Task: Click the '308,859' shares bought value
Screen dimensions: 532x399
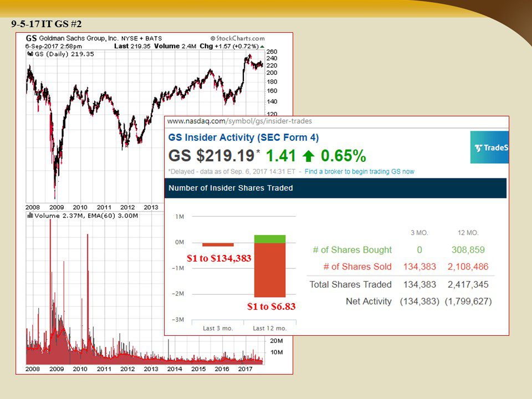Action: click(x=468, y=250)
